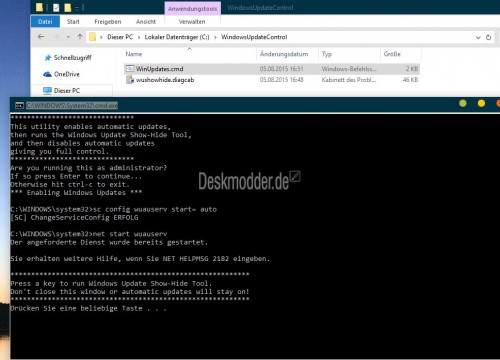Image resolution: width=500 pixels, height=360 pixels.
Task: Open Schnellzugriff in navigation pane
Action: tap(73, 58)
